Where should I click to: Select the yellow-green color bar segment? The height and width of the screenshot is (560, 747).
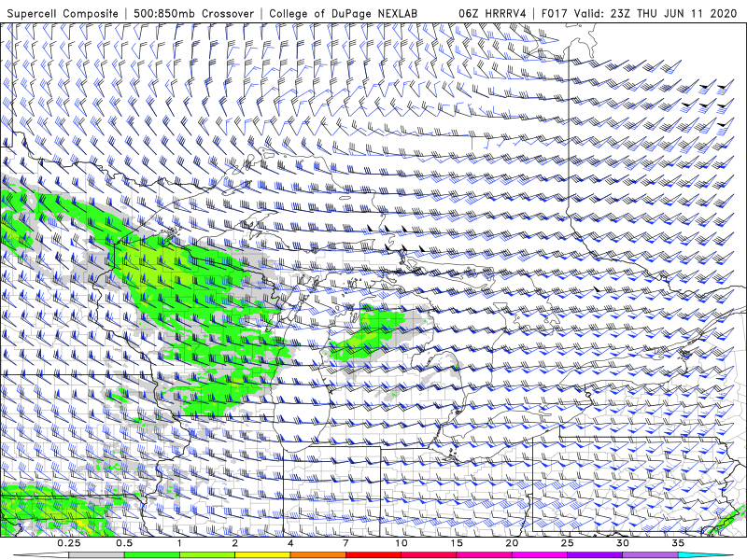pos(207,555)
